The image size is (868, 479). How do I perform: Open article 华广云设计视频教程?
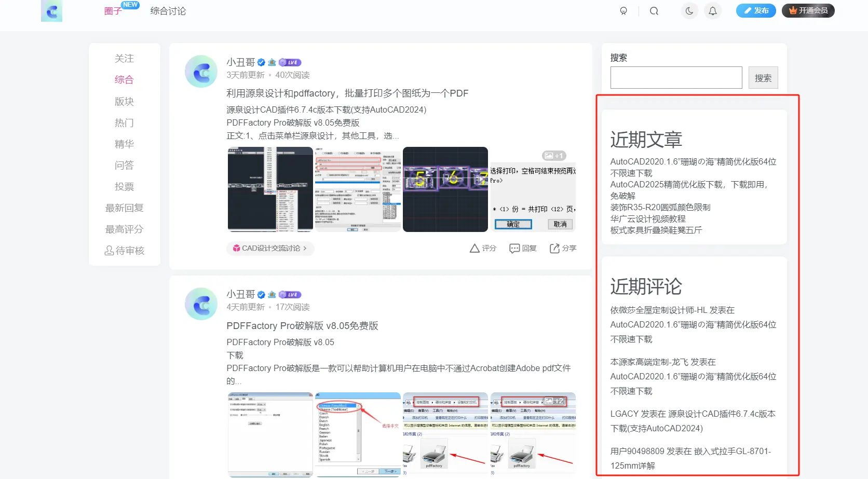point(648,218)
